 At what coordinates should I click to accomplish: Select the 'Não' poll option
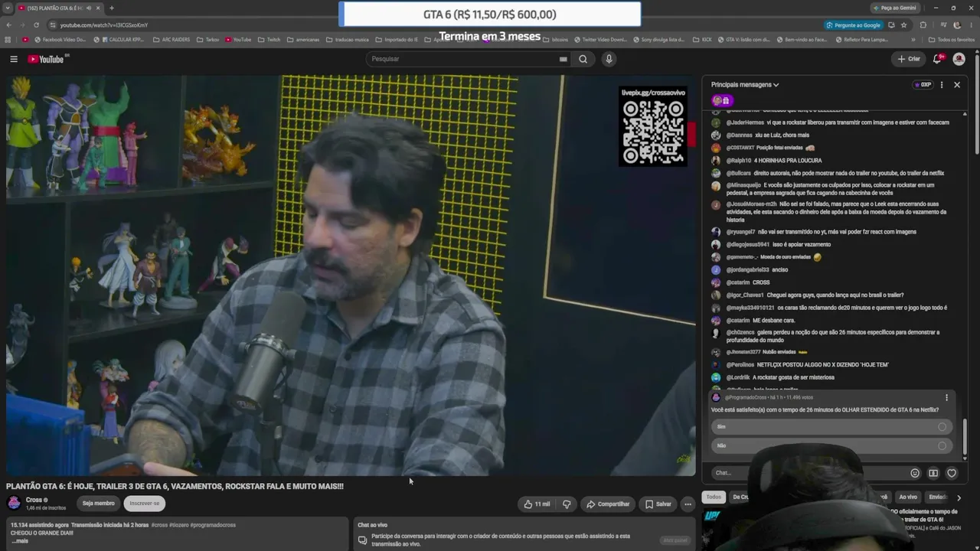click(x=831, y=445)
